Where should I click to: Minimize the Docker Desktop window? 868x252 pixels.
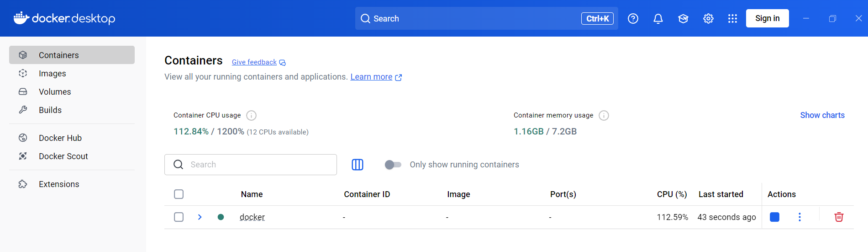[x=806, y=18]
